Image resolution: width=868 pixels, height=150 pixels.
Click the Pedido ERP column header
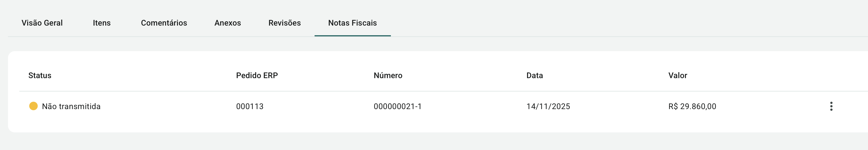(257, 75)
